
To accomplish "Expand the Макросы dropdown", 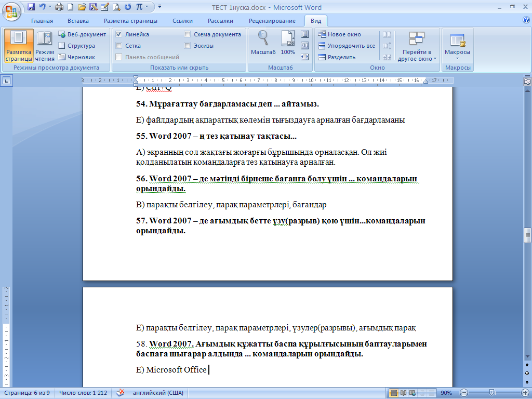I will (457, 46).
